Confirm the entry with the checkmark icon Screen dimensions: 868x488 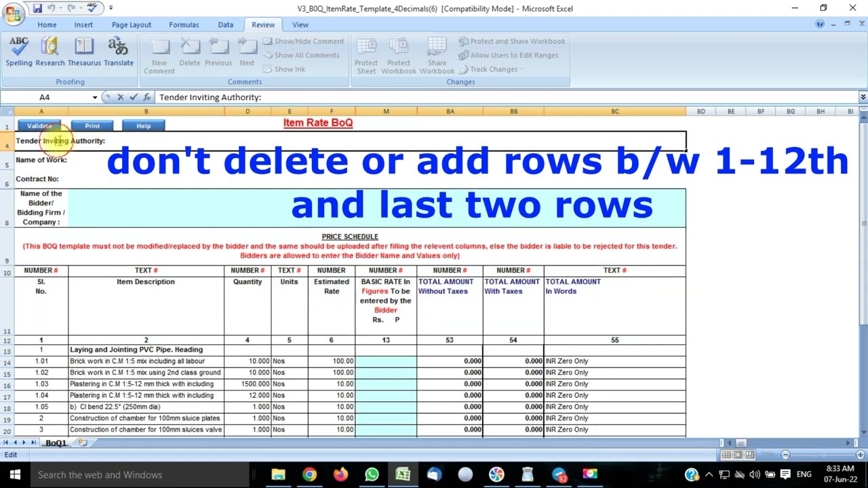[x=133, y=98]
